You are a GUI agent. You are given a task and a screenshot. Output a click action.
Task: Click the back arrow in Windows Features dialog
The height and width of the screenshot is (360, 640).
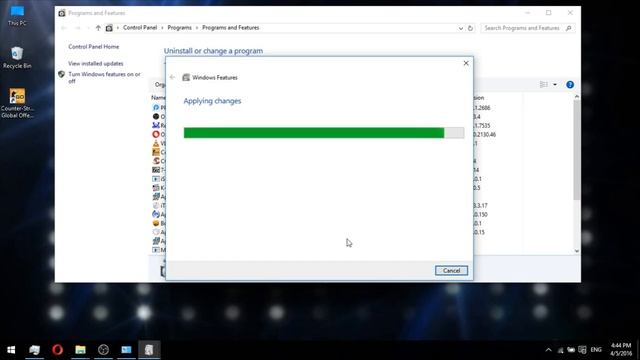pos(172,77)
